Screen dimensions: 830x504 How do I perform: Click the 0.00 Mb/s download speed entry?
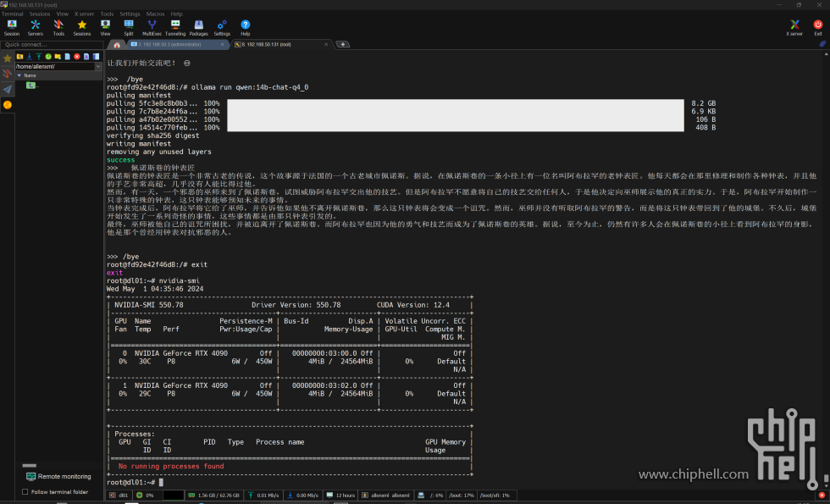pyautogui.click(x=303, y=496)
